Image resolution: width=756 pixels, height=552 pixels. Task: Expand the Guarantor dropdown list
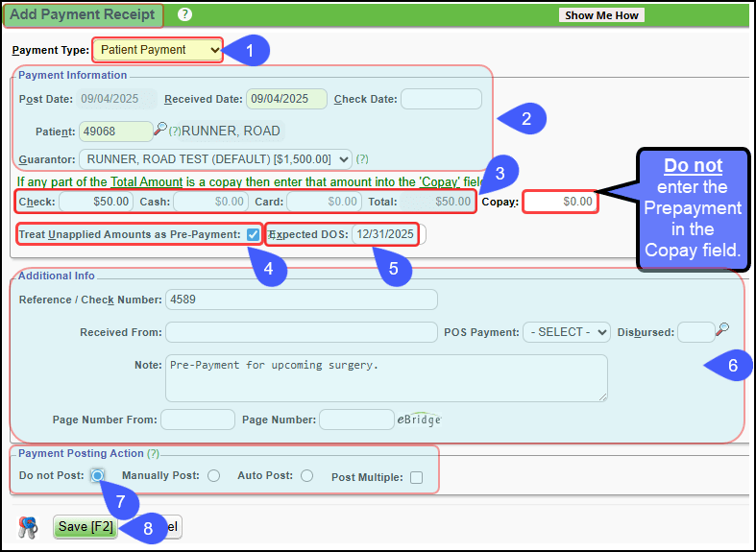[x=215, y=159]
